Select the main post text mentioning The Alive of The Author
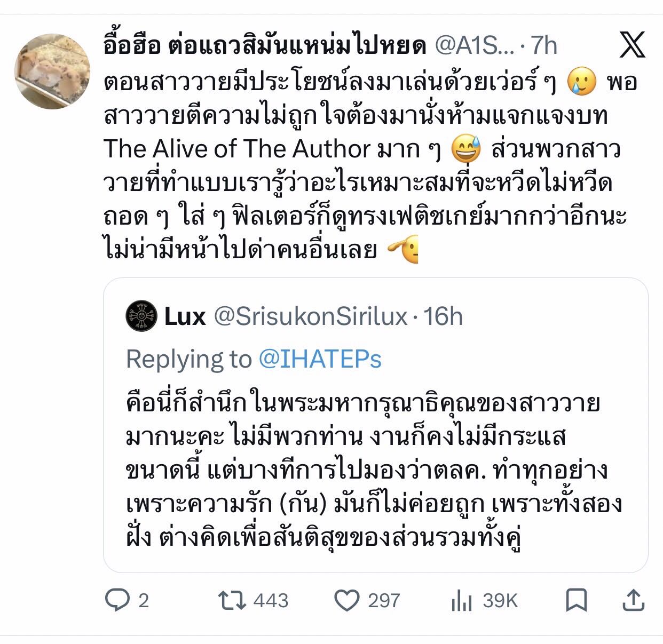This screenshot has height=644, width=663. pyautogui.click(x=370, y=165)
